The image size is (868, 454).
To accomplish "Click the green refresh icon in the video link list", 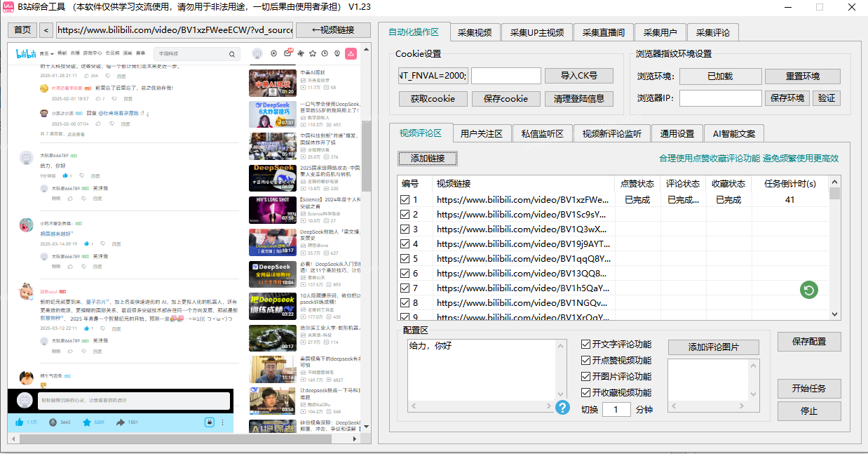I will click(808, 290).
